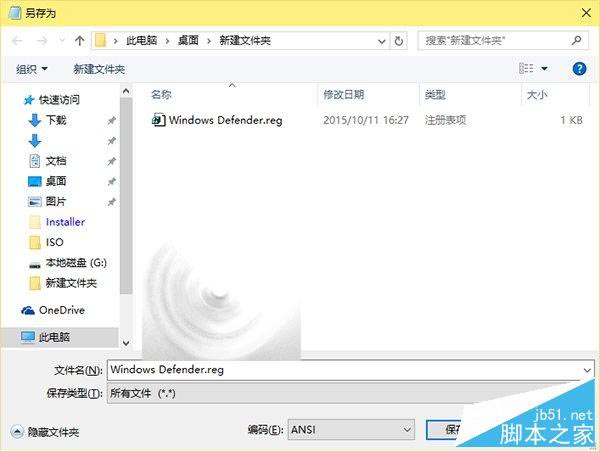600x452 pixels.
Task: Sort by the 名称 column header
Action: point(161,95)
